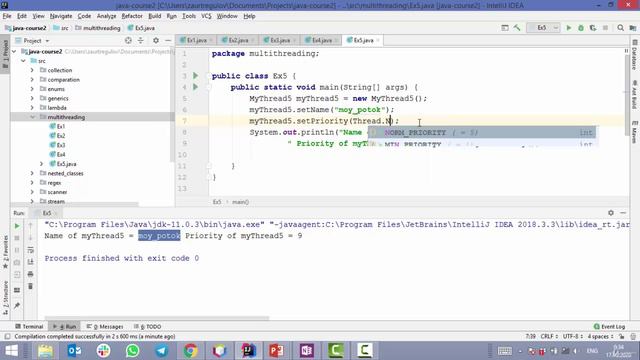The width and height of the screenshot is (640, 360).
Task: Click the stop icon in the main toolbar
Action: point(605,28)
